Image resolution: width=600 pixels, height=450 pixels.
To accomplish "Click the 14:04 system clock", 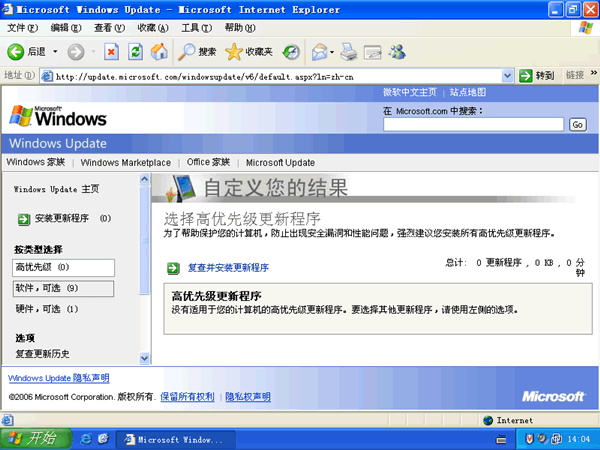I will click(578, 439).
